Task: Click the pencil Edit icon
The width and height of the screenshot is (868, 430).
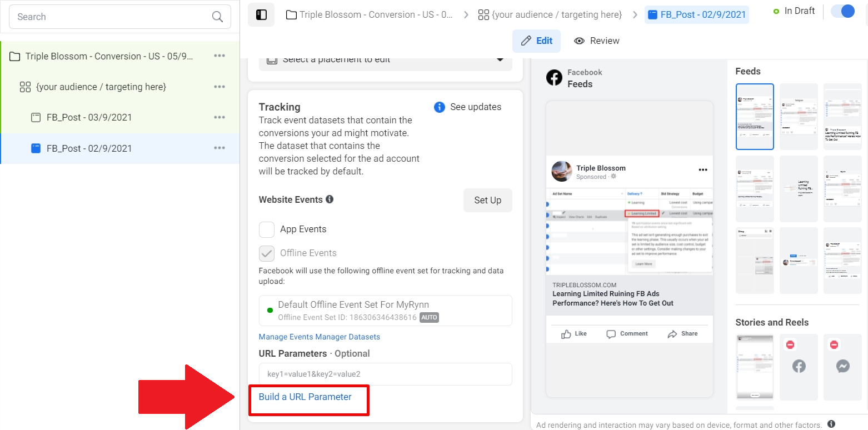Action: pyautogui.click(x=526, y=41)
